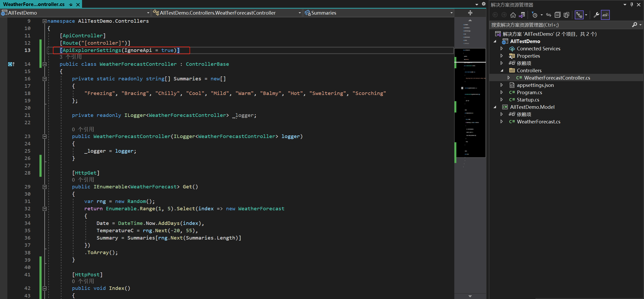Toggle the nested file view button
The height and width of the screenshot is (299, 644).
[x=579, y=15]
